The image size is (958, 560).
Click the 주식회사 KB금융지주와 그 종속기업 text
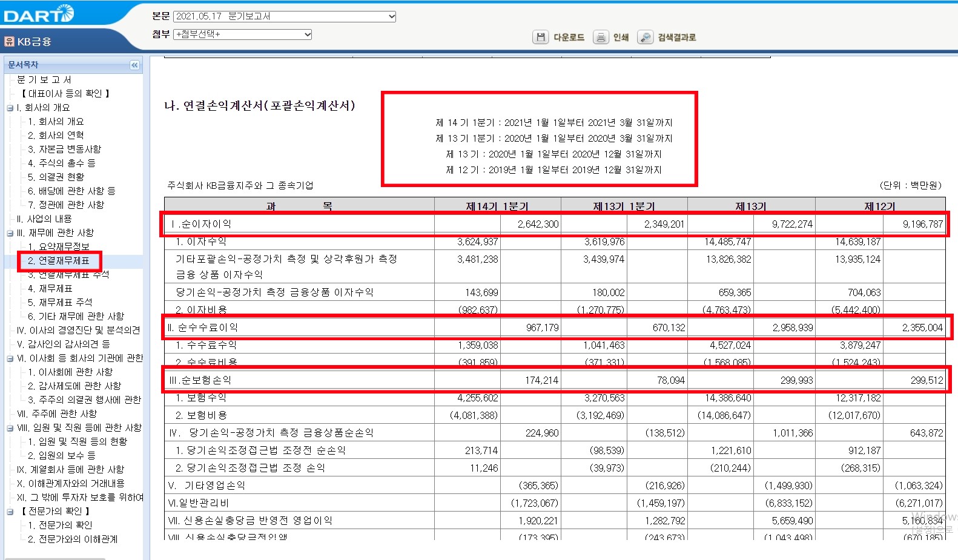pos(240,185)
